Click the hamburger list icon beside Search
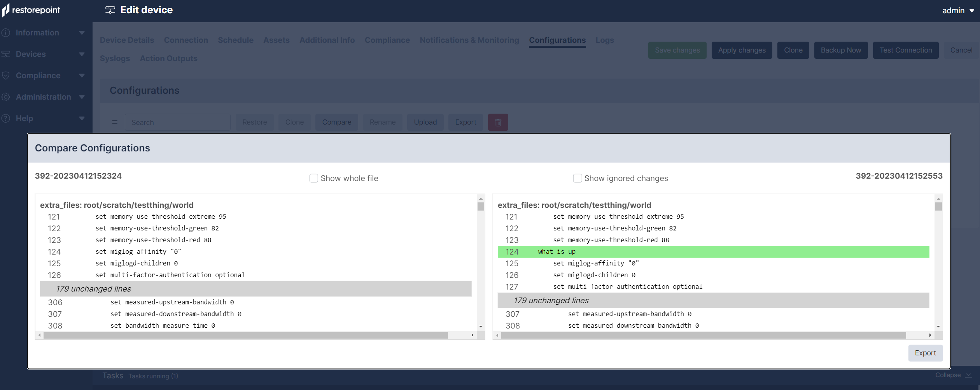Screen dimensions: 980x390 [x=115, y=122]
